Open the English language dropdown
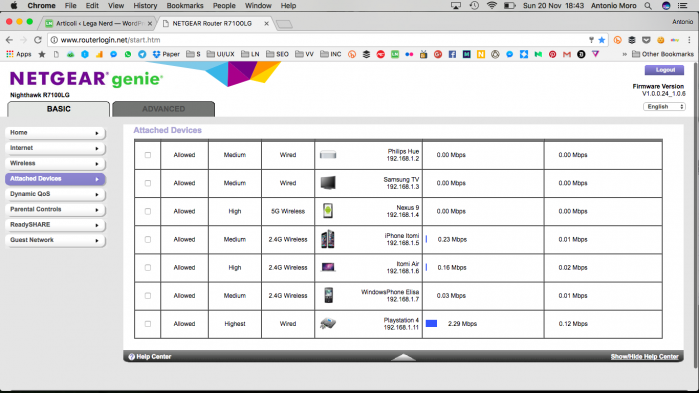699x393 pixels. point(664,106)
